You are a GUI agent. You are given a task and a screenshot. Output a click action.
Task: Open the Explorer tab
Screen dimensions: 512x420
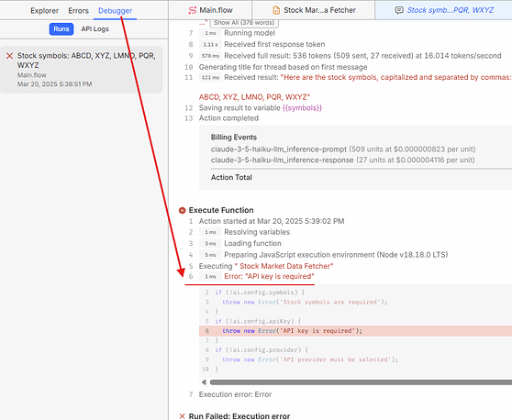click(x=44, y=10)
